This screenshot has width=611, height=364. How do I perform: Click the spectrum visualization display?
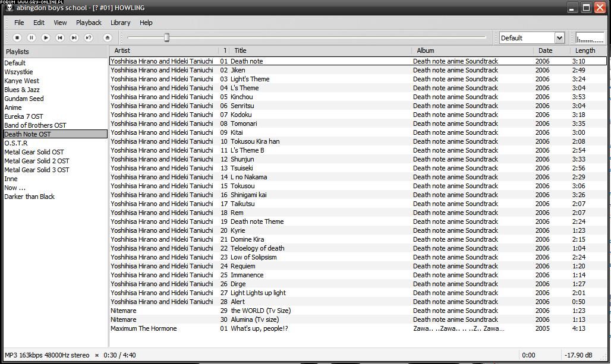pyautogui.click(x=590, y=38)
